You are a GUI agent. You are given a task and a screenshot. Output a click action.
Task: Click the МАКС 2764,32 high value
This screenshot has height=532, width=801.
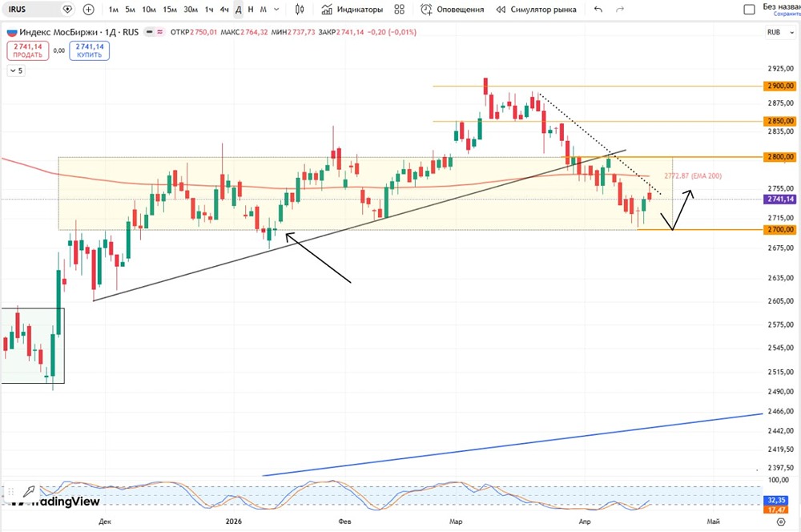(x=244, y=32)
